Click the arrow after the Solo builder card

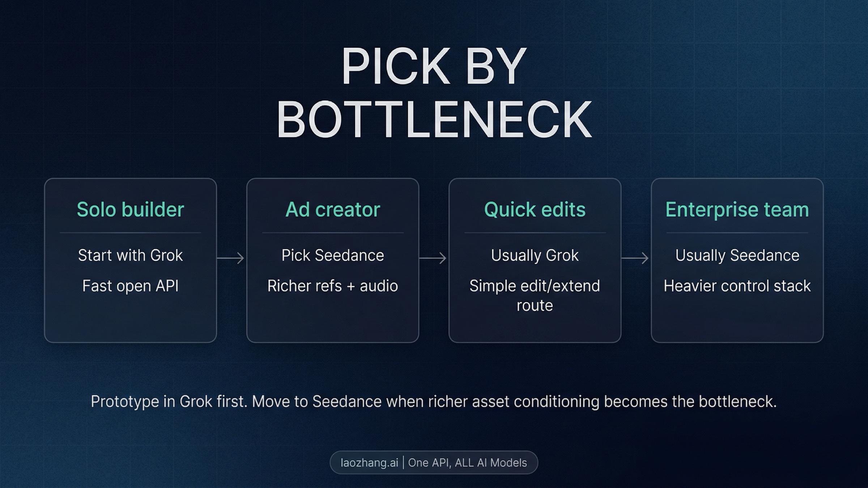pyautogui.click(x=231, y=258)
